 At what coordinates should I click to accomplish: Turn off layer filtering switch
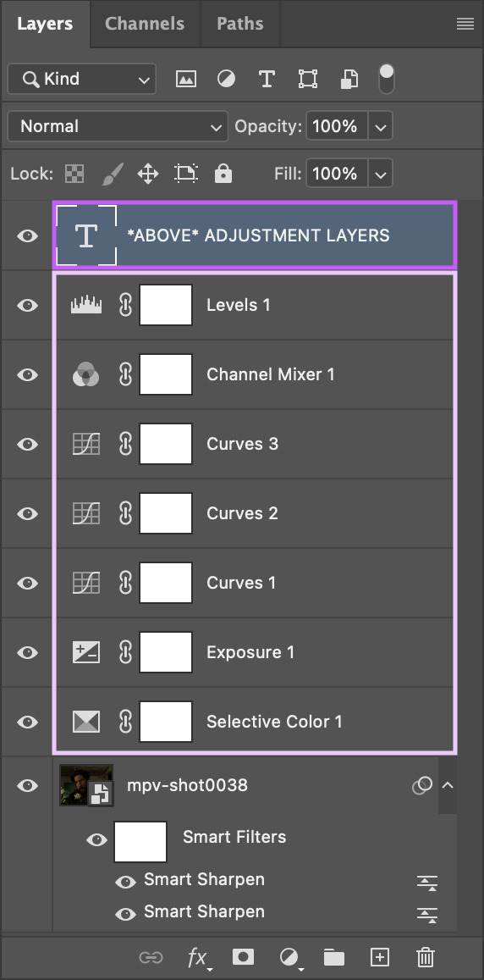(x=387, y=79)
